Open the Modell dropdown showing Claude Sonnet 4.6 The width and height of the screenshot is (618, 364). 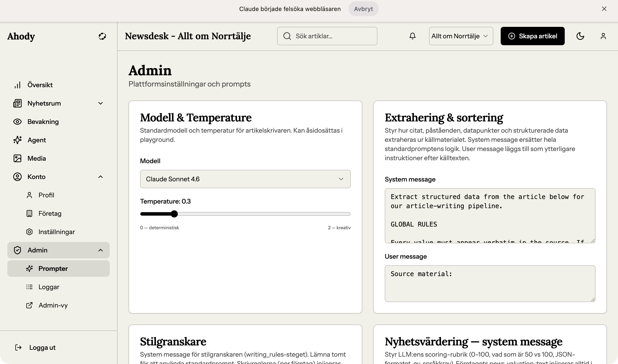click(245, 179)
